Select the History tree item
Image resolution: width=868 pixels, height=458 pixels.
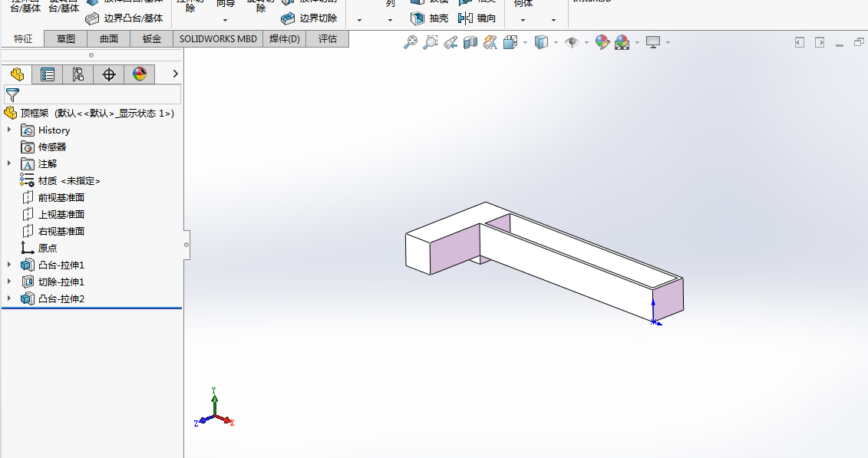point(45,130)
